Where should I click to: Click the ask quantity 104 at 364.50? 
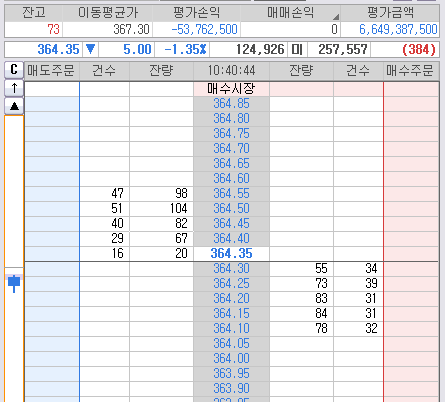tap(179, 209)
